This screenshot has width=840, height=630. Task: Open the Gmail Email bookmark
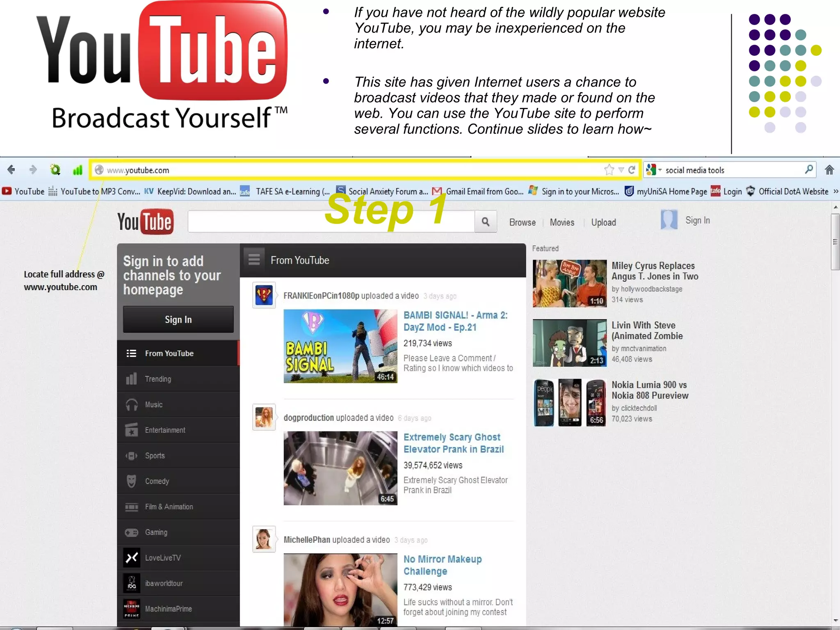(478, 192)
